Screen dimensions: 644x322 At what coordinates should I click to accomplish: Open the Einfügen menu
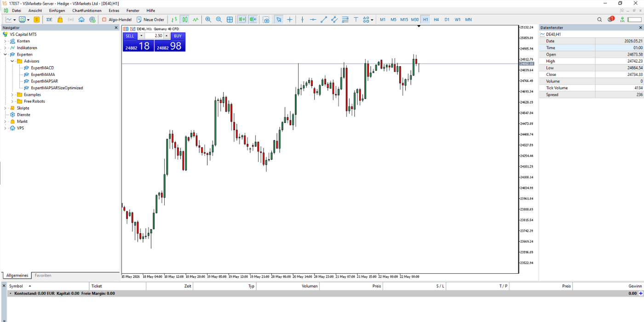point(57,11)
